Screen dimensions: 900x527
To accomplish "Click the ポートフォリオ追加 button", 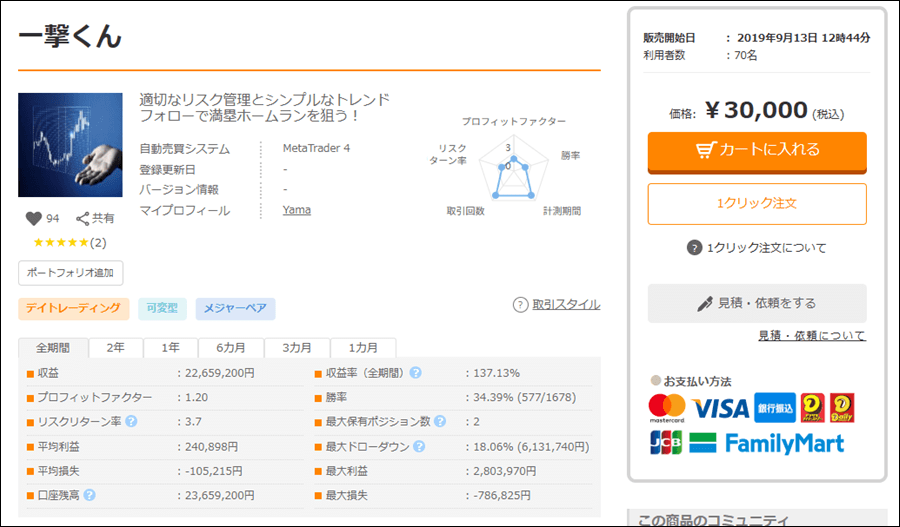I will pyautogui.click(x=70, y=272).
